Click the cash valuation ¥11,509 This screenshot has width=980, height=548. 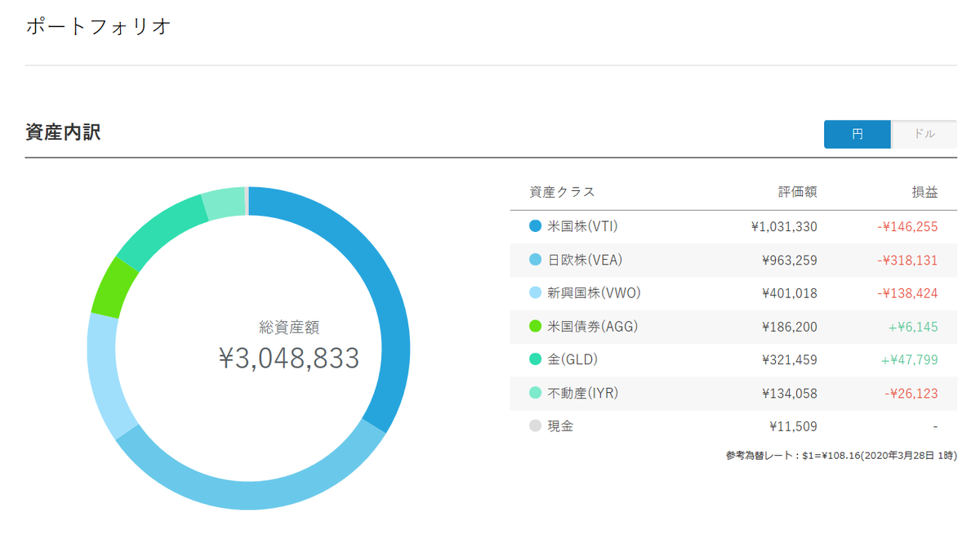point(793,426)
